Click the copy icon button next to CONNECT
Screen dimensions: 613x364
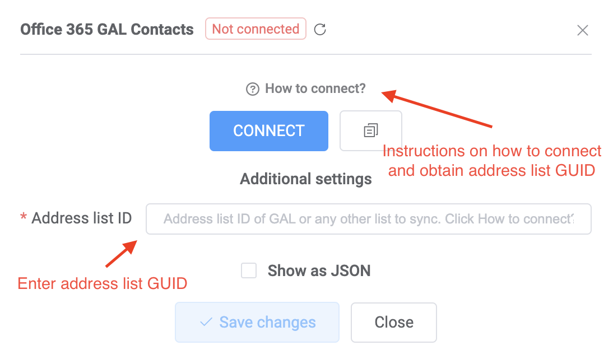pos(370,130)
